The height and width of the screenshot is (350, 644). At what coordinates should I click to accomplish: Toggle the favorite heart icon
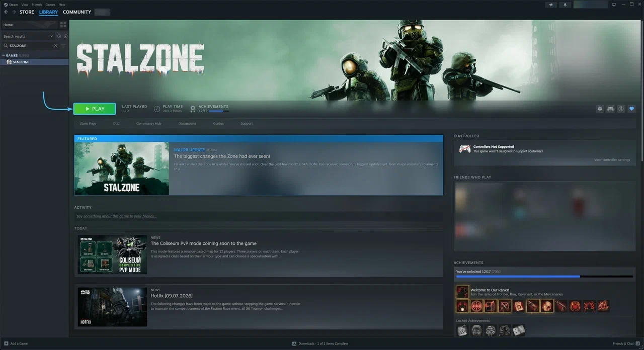click(632, 109)
